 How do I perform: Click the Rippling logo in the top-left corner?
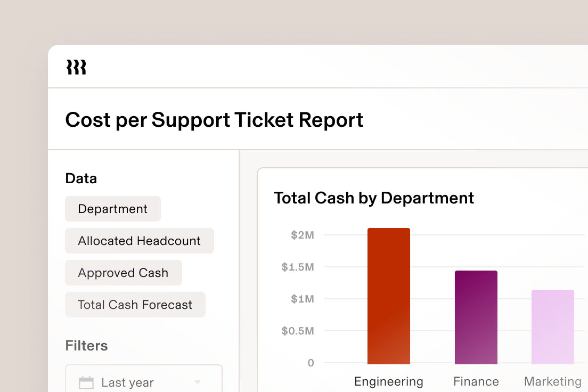click(76, 67)
